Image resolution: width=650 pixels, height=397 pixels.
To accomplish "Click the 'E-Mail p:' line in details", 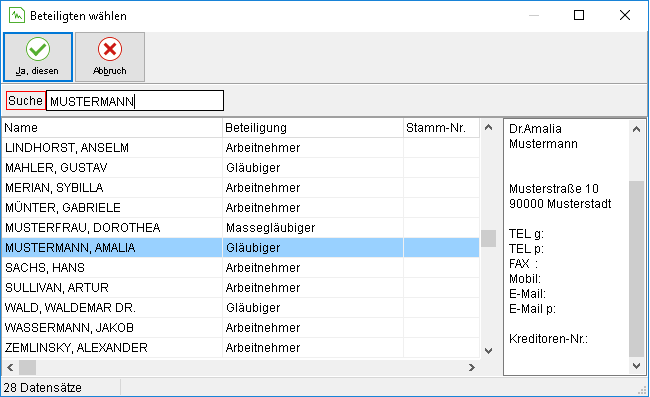I will [532, 309].
